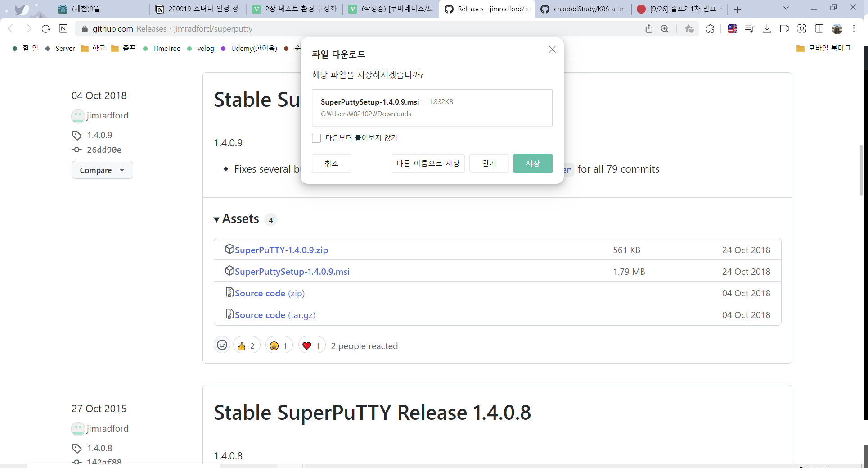
Task: Toggle the side panel icon in the toolbar
Action: click(x=819, y=29)
